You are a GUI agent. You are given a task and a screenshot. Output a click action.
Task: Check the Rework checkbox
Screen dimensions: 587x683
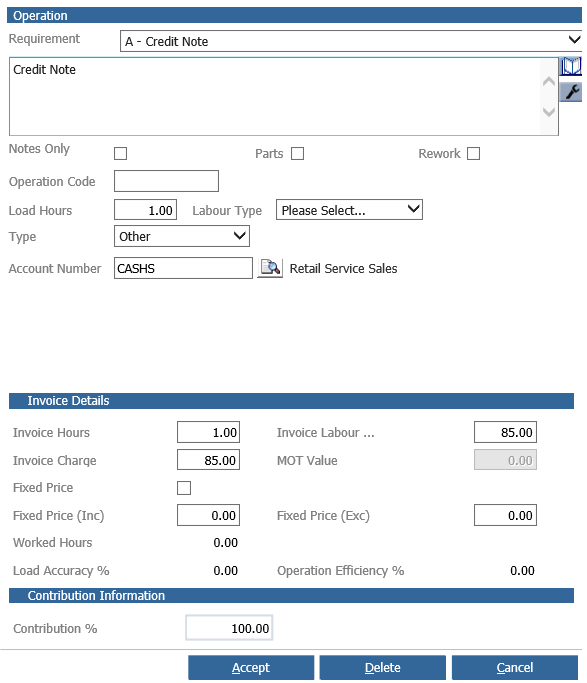[x=473, y=153]
